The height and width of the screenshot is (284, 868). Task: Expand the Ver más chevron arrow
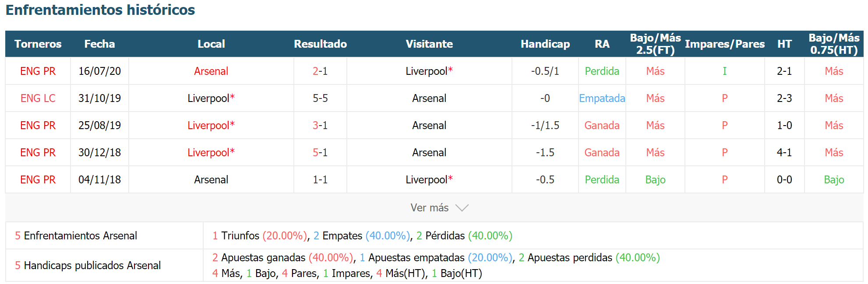coord(462,208)
